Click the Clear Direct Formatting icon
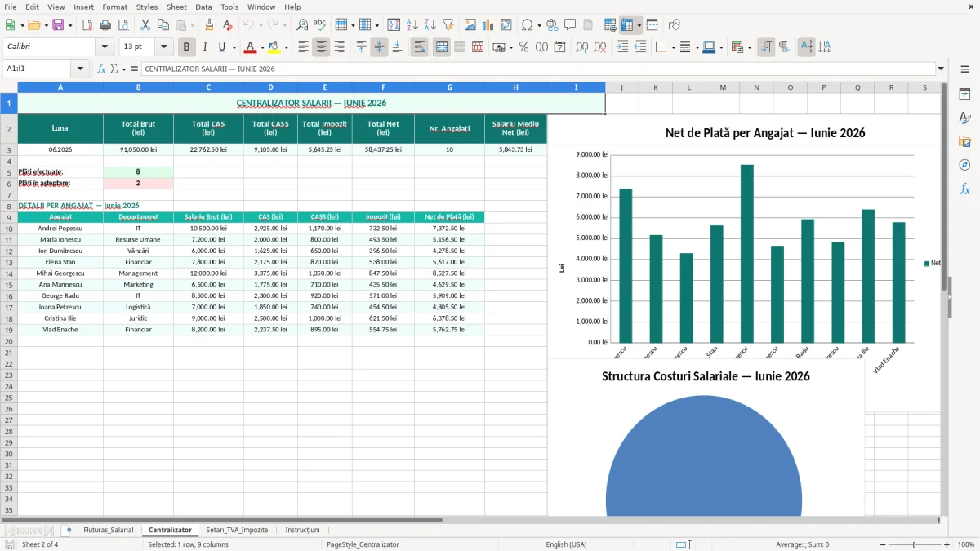 point(228,25)
